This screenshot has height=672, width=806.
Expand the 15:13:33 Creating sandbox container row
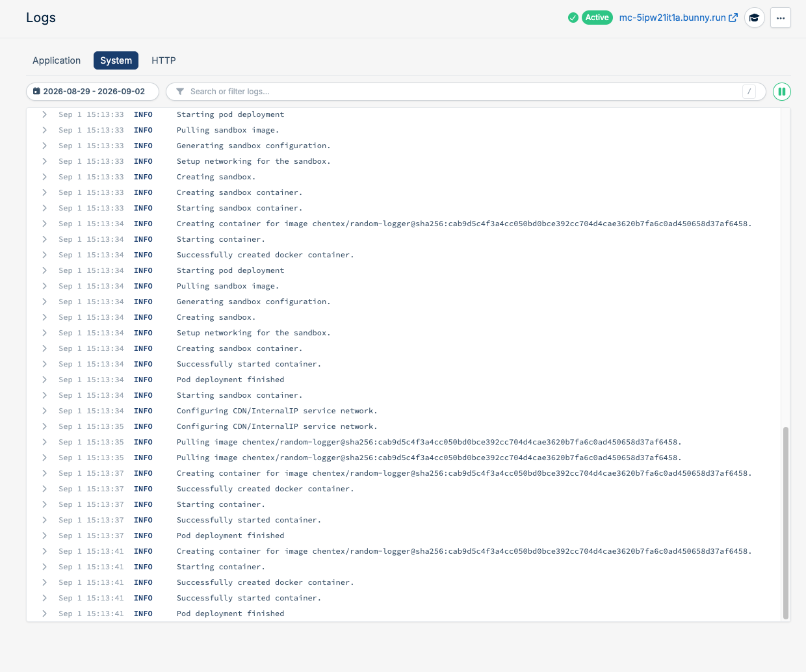tap(44, 192)
